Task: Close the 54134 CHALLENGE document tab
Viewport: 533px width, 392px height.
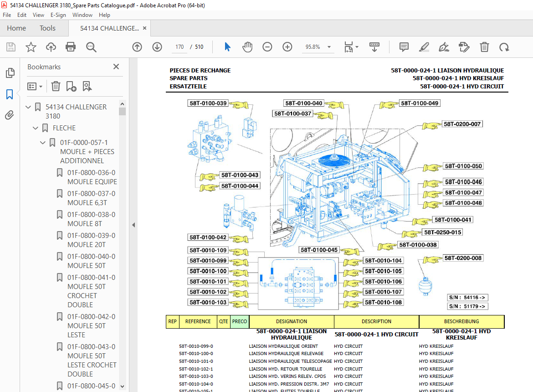Action: [144, 28]
